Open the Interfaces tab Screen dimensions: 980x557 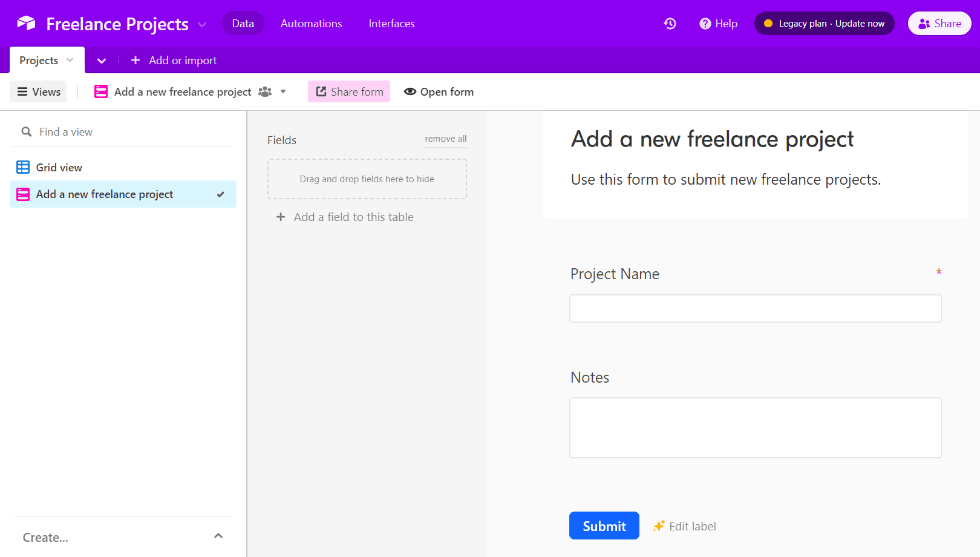pos(391,24)
